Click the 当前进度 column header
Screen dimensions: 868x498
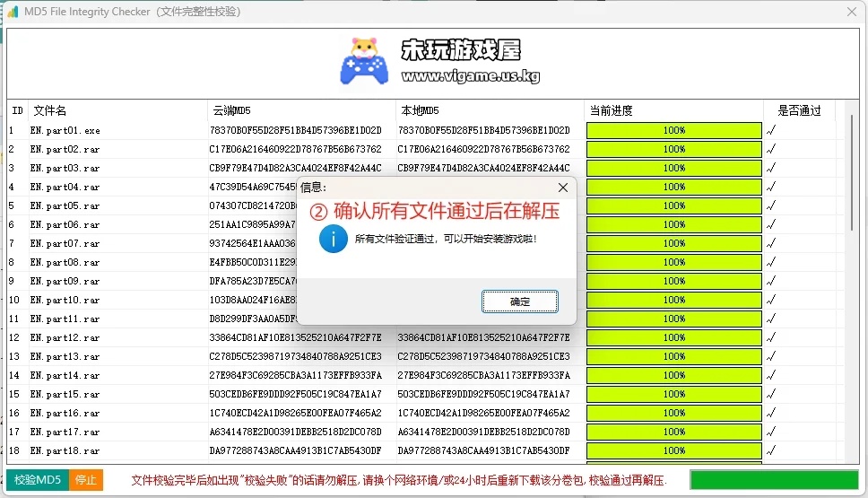[673, 110]
